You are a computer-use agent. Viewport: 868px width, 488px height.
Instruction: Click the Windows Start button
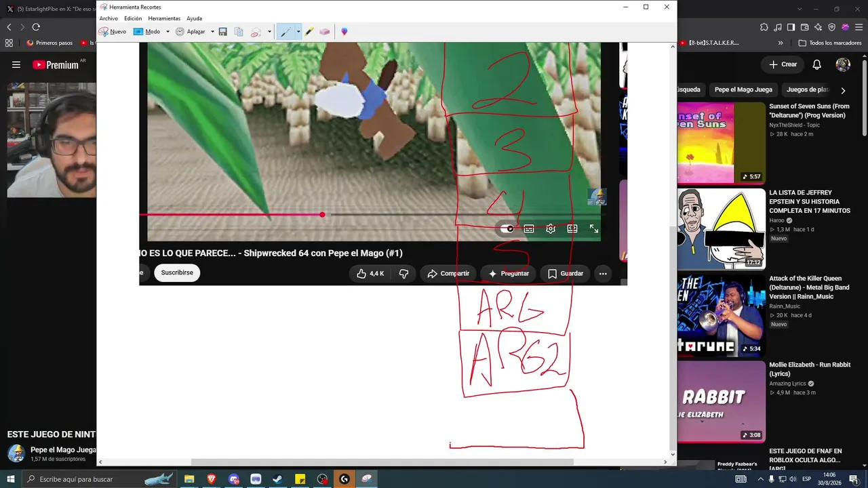pyautogui.click(x=10, y=479)
